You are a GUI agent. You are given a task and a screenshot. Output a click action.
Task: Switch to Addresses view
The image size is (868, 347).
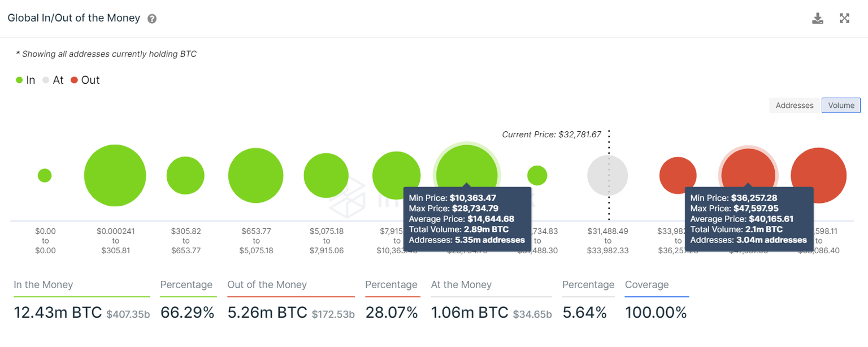(793, 105)
